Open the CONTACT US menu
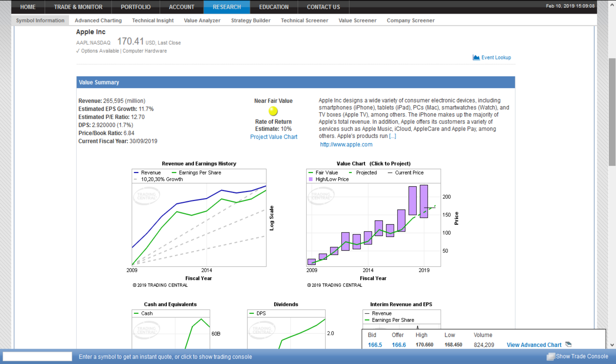 point(323,7)
